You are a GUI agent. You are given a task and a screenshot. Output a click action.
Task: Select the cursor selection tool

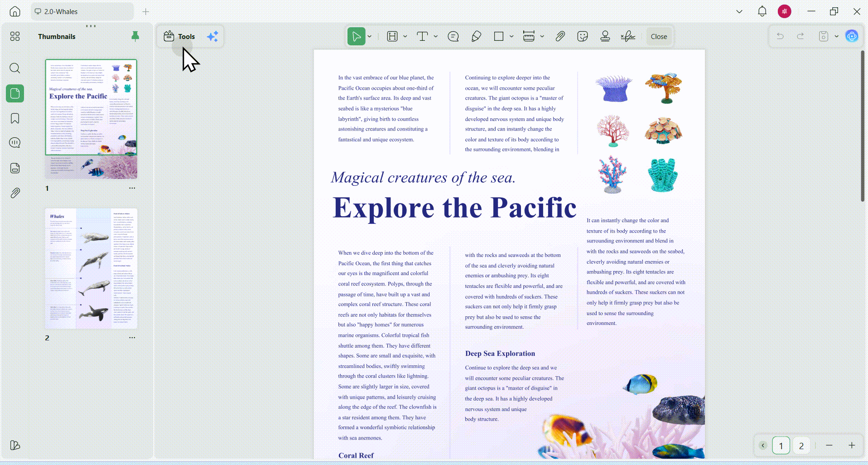pyautogui.click(x=356, y=36)
